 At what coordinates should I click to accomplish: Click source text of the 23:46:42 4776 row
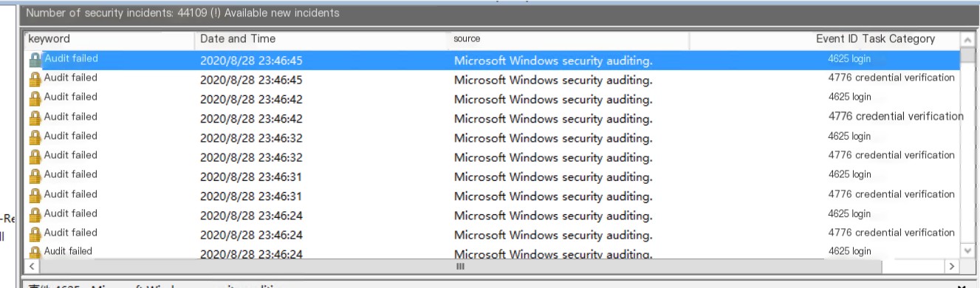click(x=553, y=119)
